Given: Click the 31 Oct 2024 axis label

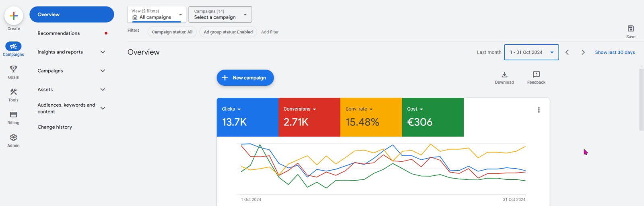Looking at the screenshot, I should pyautogui.click(x=514, y=200).
